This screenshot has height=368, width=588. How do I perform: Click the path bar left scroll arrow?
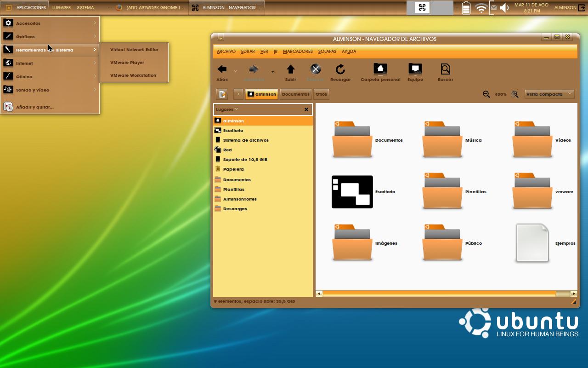click(x=238, y=94)
